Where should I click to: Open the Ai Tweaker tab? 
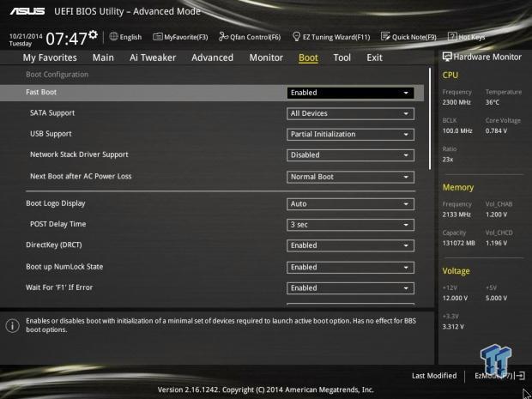(153, 57)
